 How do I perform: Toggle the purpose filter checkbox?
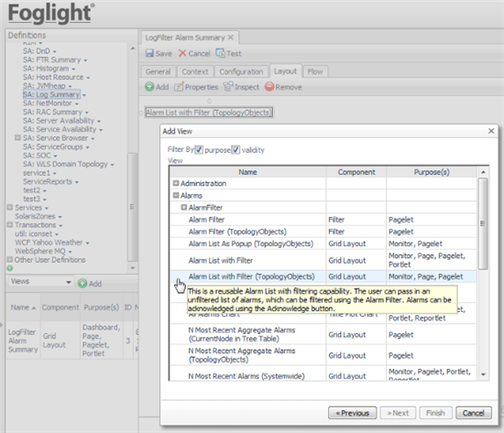[199, 150]
